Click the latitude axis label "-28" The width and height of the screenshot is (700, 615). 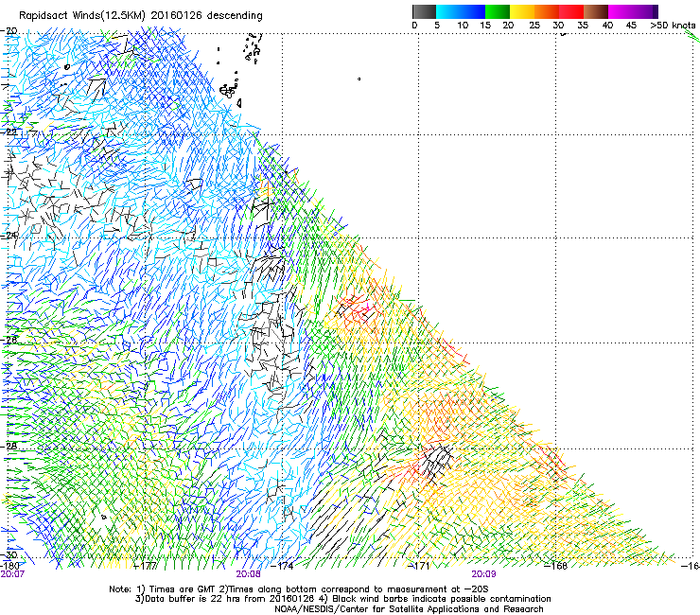pyautogui.click(x=9, y=447)
